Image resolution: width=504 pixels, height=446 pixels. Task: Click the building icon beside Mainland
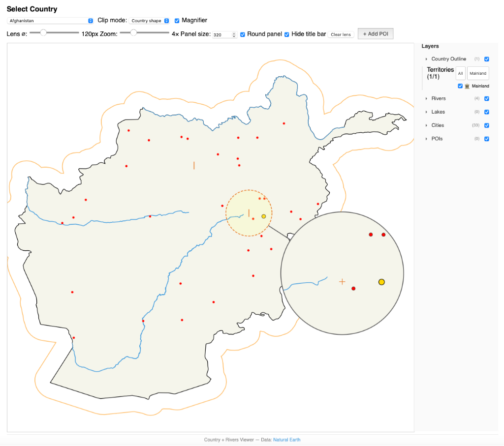pyautogui.click(x=467, y=86)
